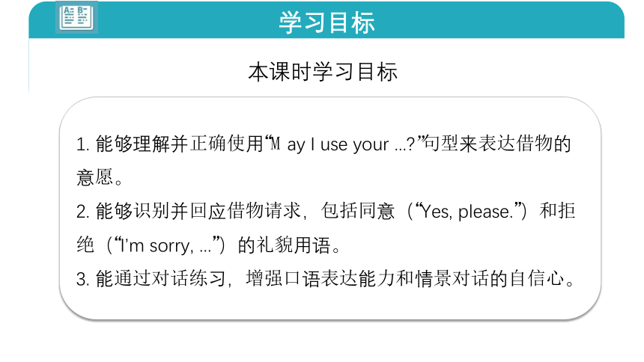Select the text 能通过对话练习
644x362 pixels.
click(x=160, y=279)
